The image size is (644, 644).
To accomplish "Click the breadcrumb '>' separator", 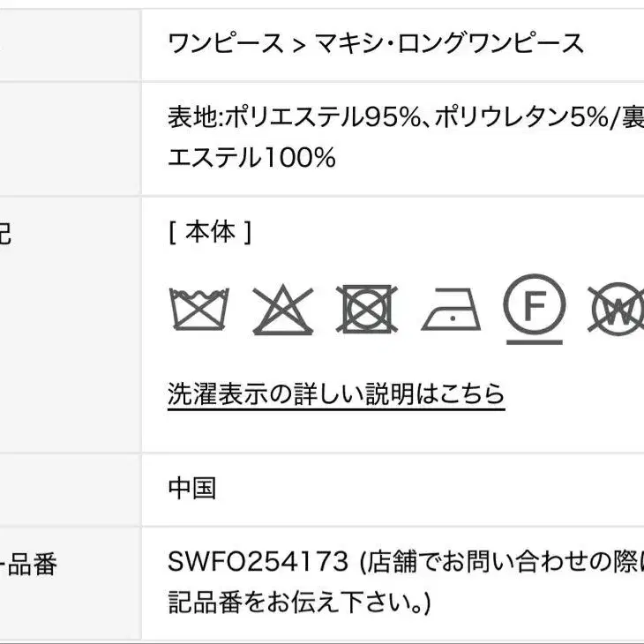I will point(298,43).
